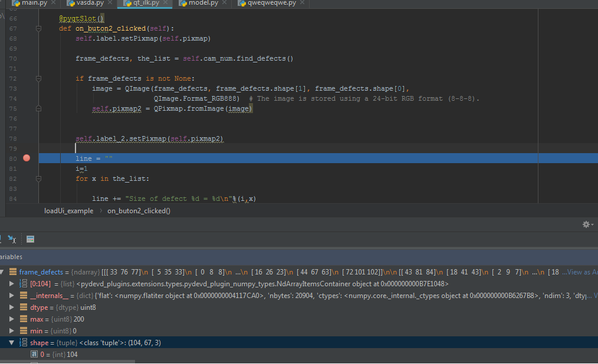Click the fold end marker at line 75
This screenshot has width=598, height=364.
(38, 108)
